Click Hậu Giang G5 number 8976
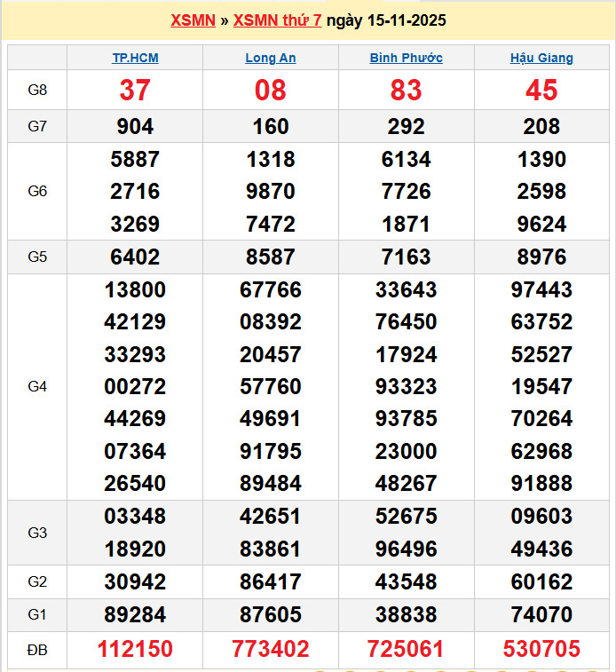This screenshot has height=672, width=616. tap(541, 257)
